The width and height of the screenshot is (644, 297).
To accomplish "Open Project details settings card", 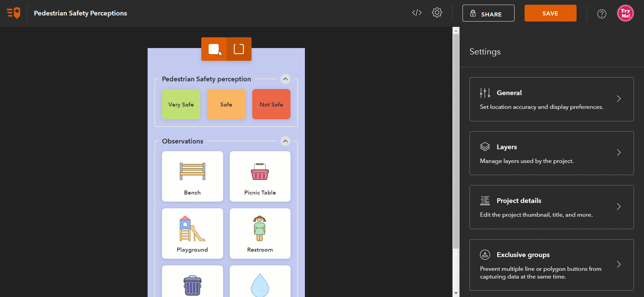I will 552,207.
